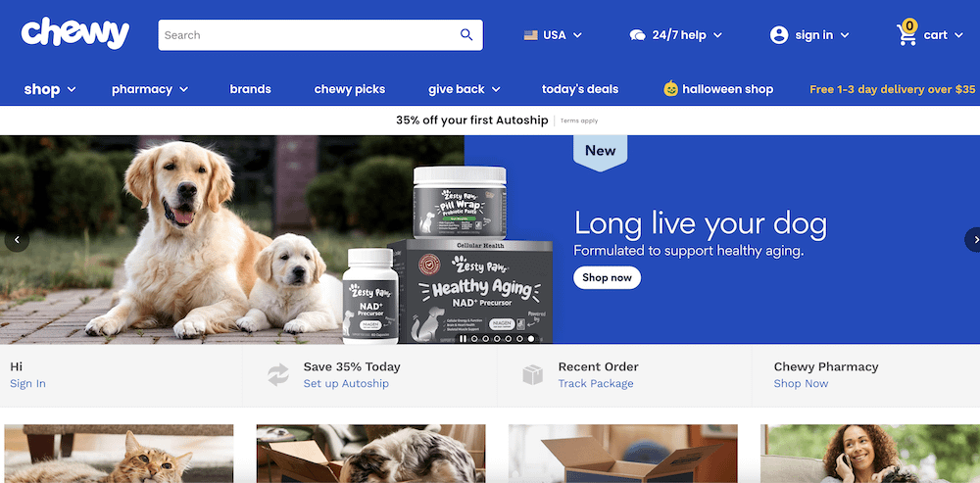Click the sign in user avatar icon
This screenshot has height=483, width=980.
click(x=779, y=35)
